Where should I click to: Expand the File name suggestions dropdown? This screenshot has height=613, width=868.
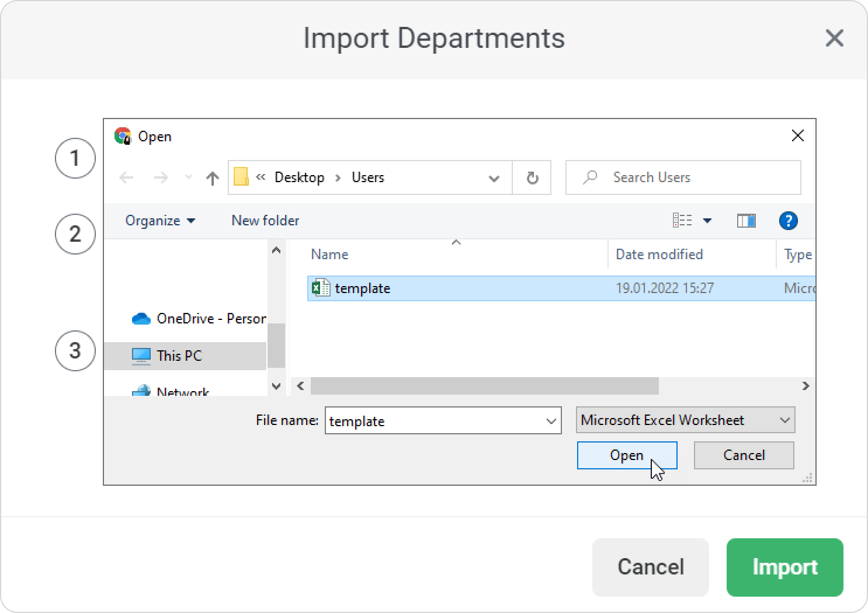coord(550,421)
